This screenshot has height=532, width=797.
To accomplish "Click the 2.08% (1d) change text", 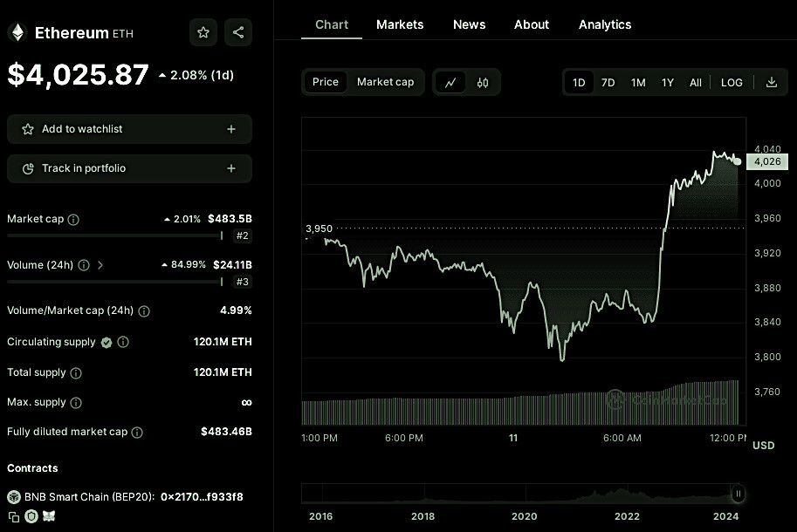I will click(x=196, y=75).
